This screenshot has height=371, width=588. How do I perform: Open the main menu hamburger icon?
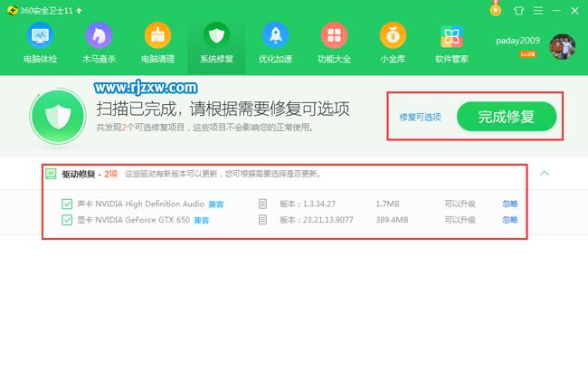click(x=538, y=11)
